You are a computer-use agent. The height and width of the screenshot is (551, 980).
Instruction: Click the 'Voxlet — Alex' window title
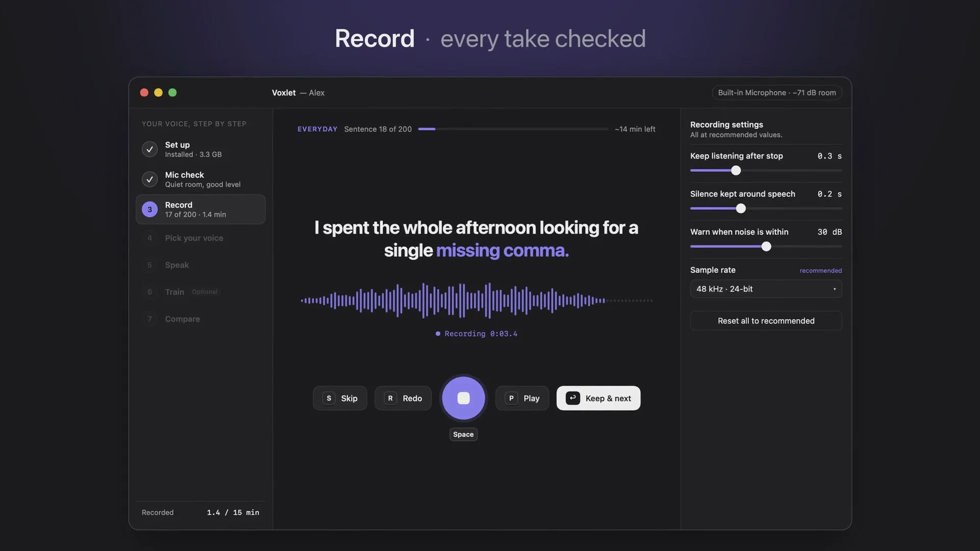[298, 92]
